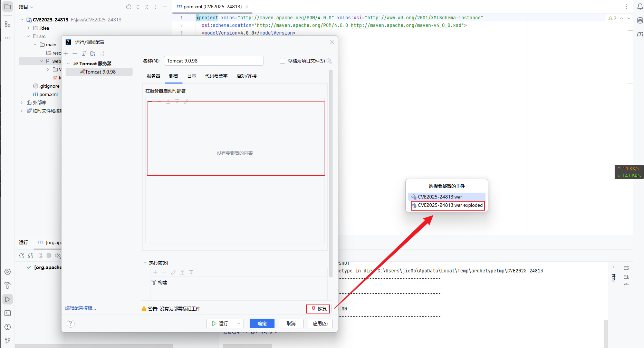Switch to the 启动/连接 tab
Image resolution: width=644 pixels, height=348 pixels.
pos(247,76)
